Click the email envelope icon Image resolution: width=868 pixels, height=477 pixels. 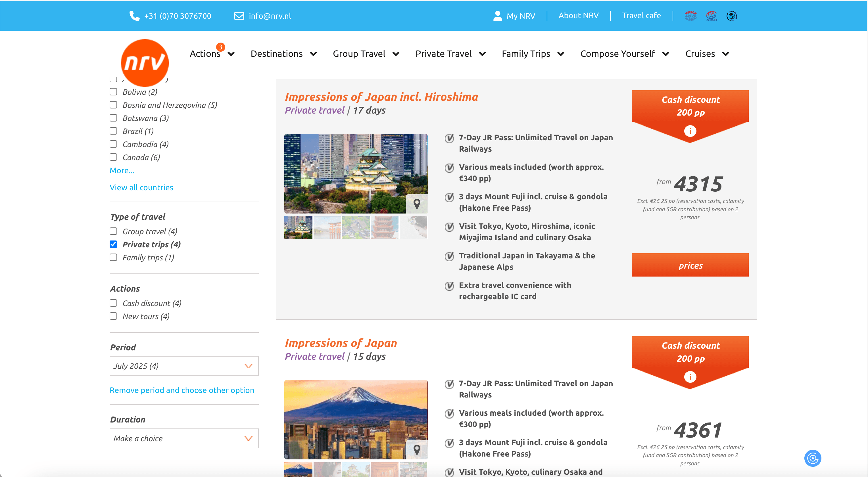pyautogui.click(x=239, y=16)
